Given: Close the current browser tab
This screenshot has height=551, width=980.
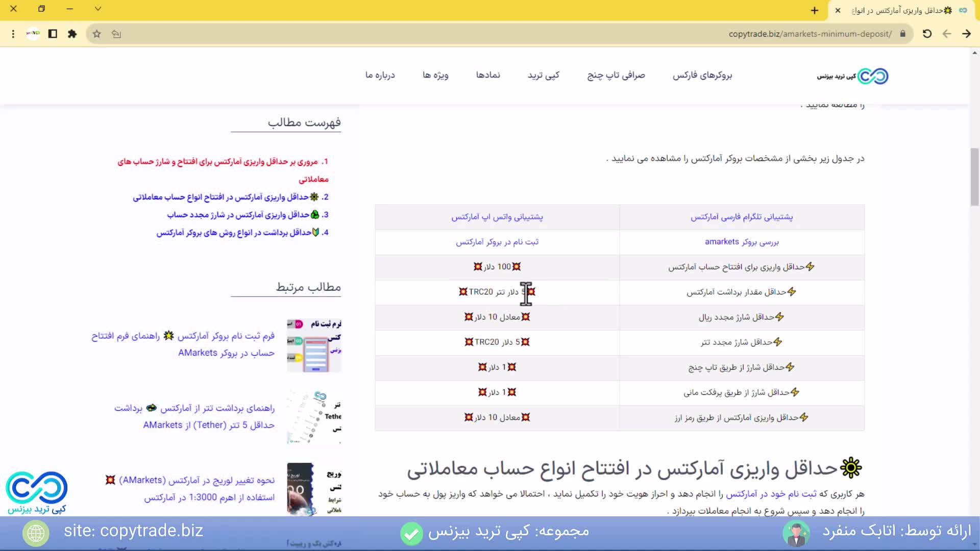Looking at the screenshot, I should pos(838,10).
